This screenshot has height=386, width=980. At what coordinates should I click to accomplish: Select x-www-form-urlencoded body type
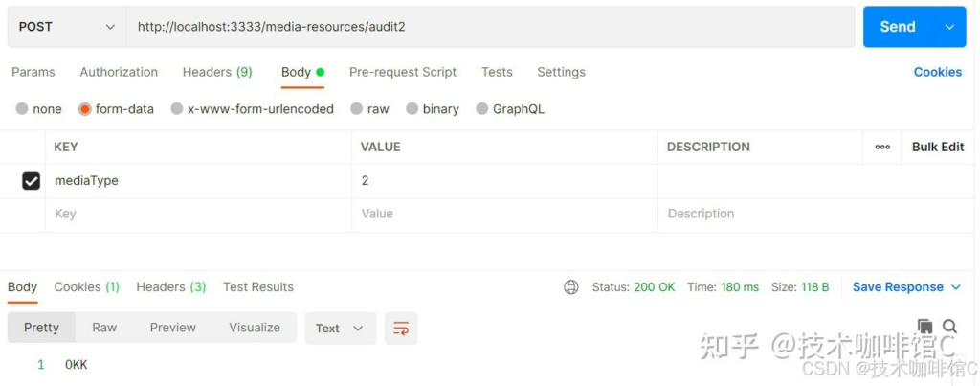pyautogui.click(x=177, y=109)
